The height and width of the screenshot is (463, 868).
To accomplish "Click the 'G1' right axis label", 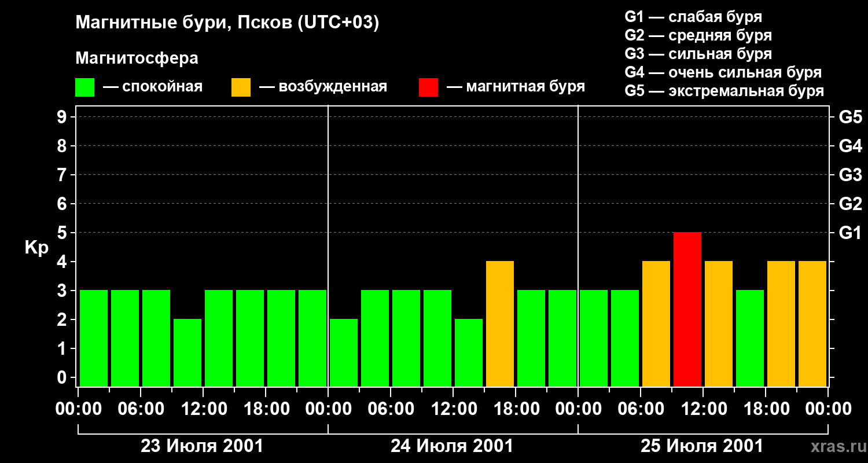I will [x=850, y=233].
